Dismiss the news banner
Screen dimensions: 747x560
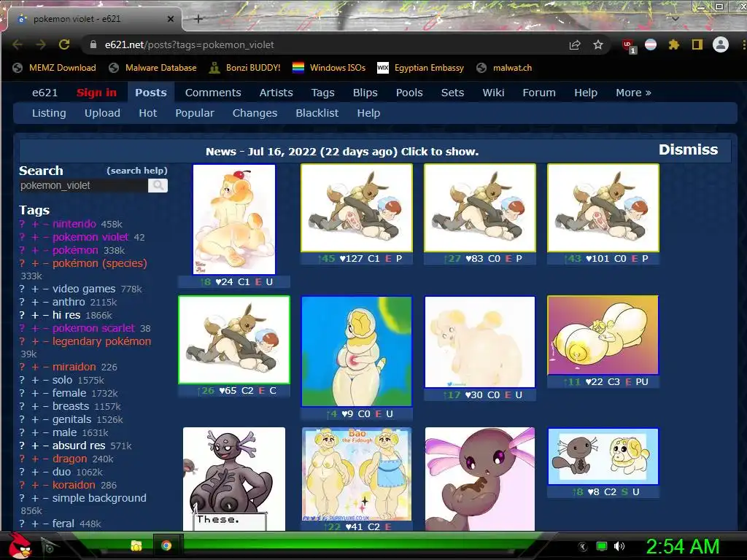tap(688, 149)
